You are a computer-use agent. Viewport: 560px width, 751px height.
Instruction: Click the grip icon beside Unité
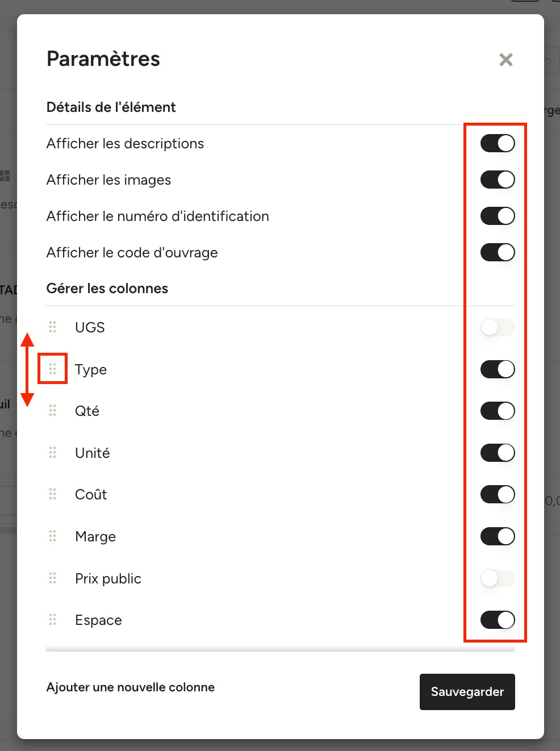tap(53, 452)
